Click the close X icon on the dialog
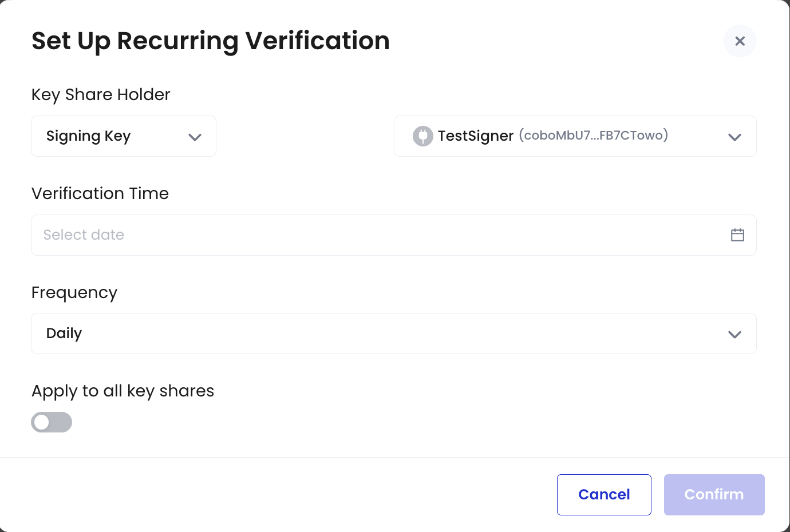 click(740, 41)
